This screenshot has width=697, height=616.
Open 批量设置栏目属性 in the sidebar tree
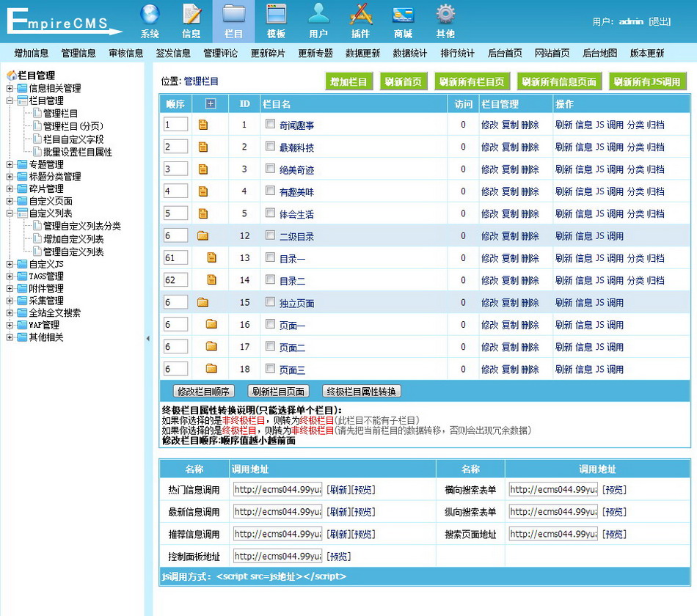click(77, 152)
